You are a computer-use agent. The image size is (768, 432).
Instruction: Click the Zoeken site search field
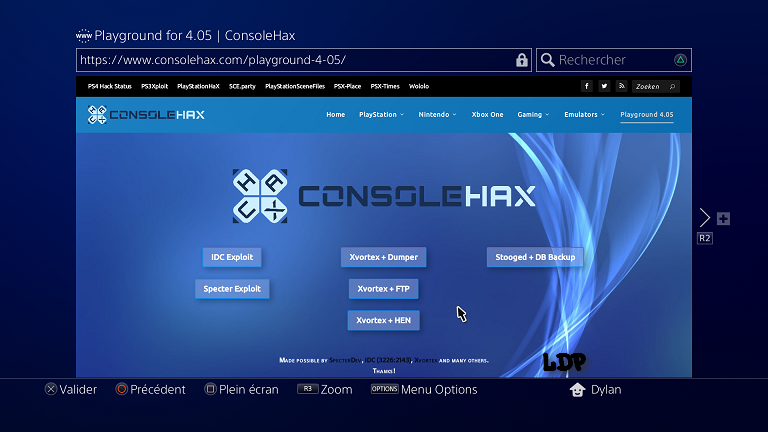(x=655, y=87)
